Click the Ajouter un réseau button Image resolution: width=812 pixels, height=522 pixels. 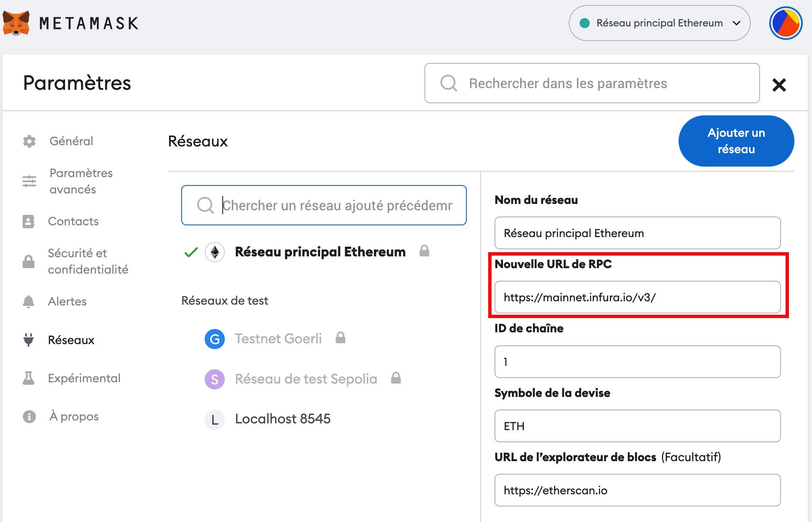[736, 141]
